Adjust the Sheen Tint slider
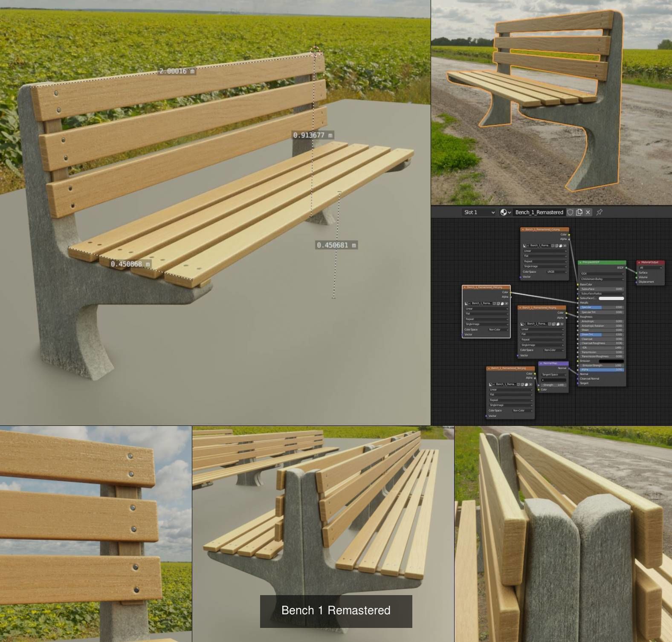This screenshot has width=672, height=642. pos(602,335)
